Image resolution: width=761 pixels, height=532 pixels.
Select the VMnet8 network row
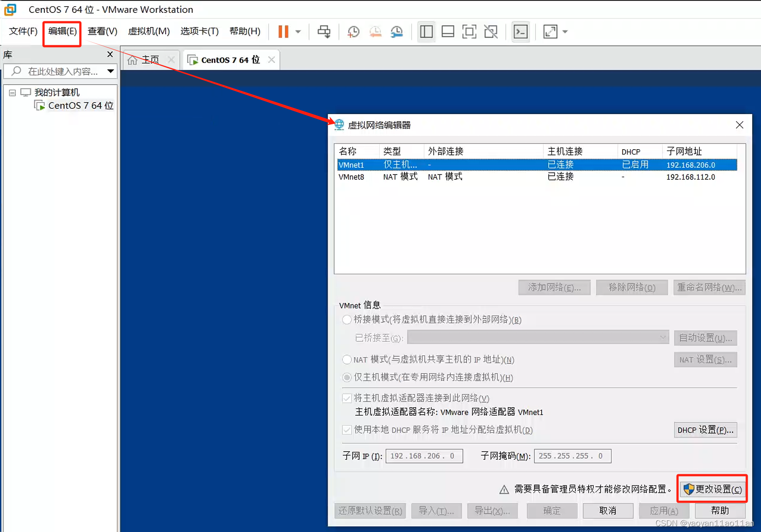pos(537,177)
